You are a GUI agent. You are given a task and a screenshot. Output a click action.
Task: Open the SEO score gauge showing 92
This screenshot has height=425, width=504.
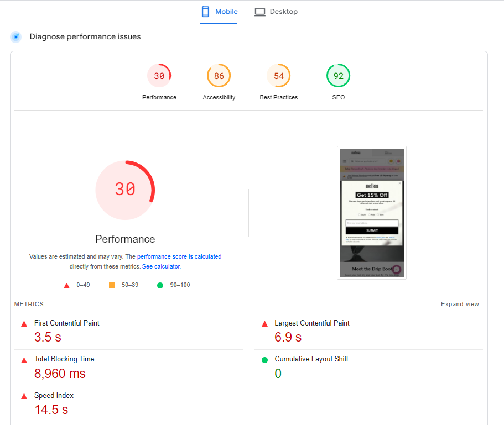coord(339,76)
